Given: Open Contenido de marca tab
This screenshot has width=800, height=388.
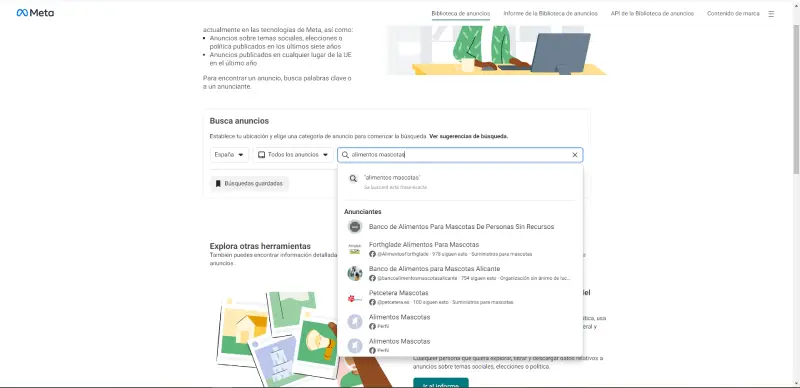Looking at the screenshot, I should tap(733, 14).
